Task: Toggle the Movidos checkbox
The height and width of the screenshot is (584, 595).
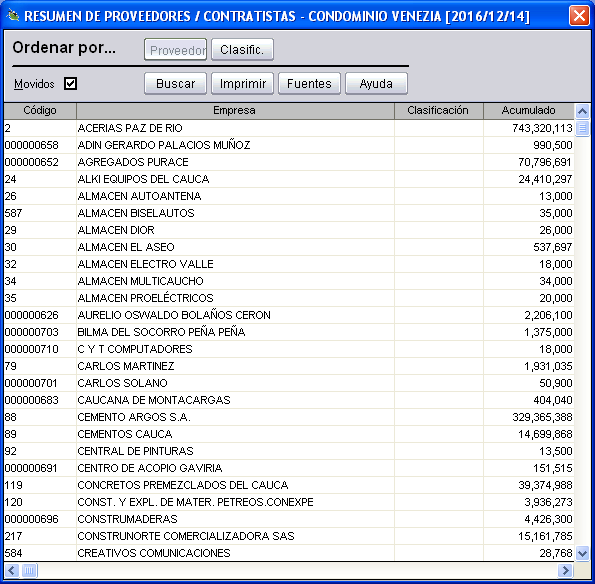Action: 70,83
